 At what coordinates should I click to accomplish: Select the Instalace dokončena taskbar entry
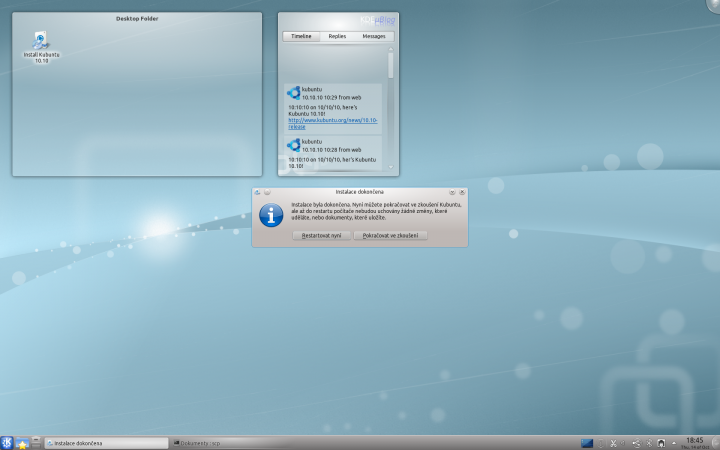pyautogui.click(x=107, y=443)
